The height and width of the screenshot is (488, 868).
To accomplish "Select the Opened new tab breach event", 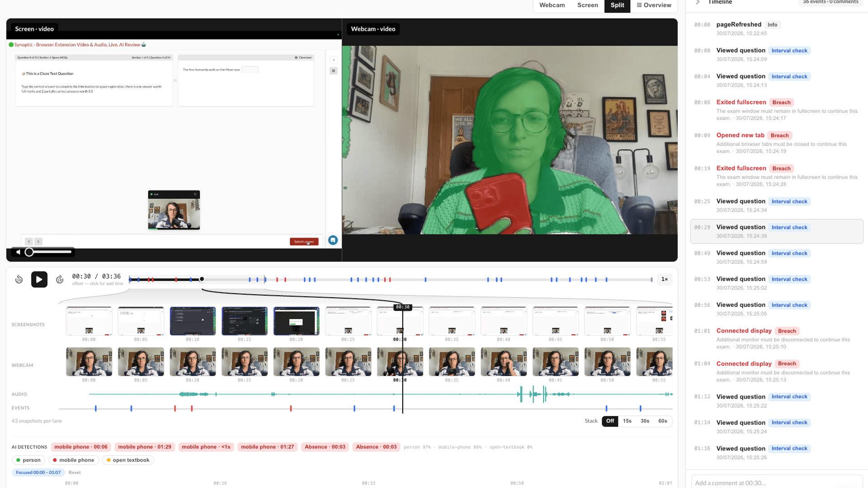I will [x=777, y=143].
